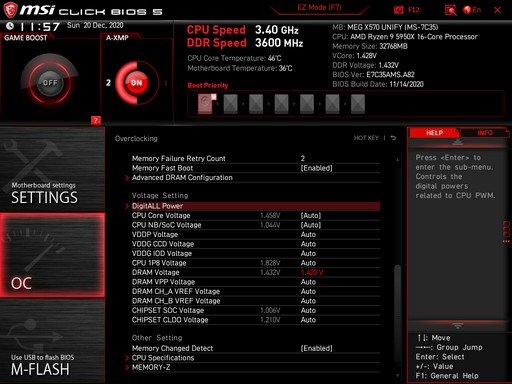Click the scroll down arrow of the settings list
Screen dimensions: 512x384
click(x=397, y=376)
